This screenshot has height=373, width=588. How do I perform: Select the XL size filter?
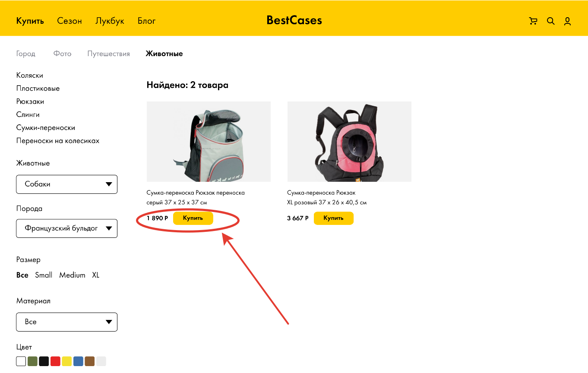tap(95, 275)
